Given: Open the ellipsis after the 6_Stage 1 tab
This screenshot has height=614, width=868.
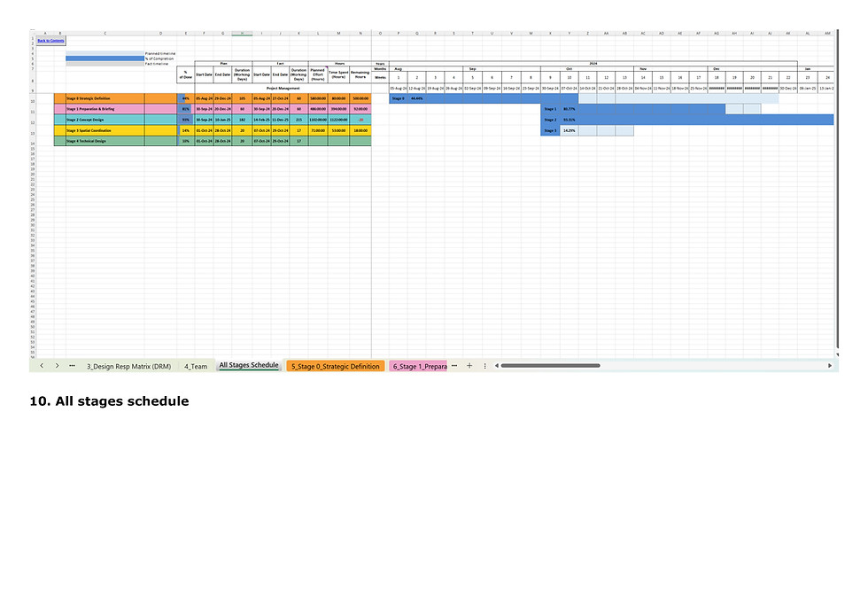Looking at the screenshot, I should point(454,366).
